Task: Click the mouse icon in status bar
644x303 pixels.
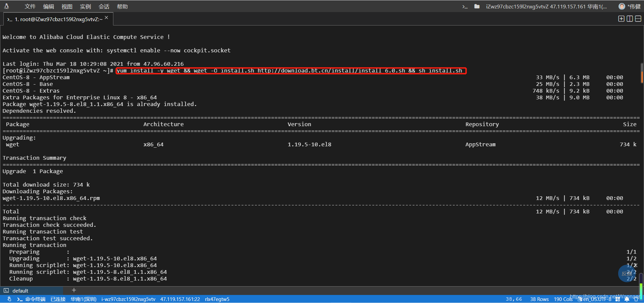Action: [9, 299]
